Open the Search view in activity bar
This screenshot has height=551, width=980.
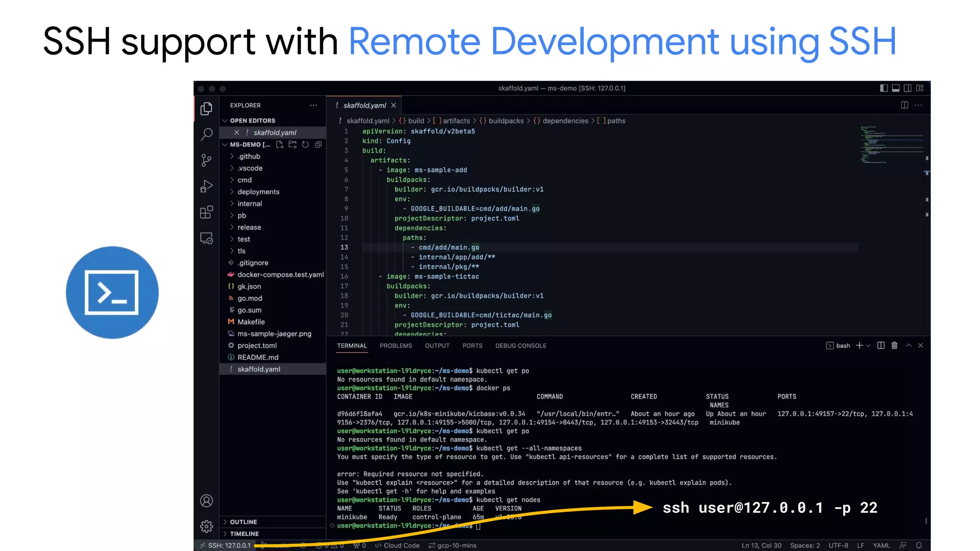[206, 134]
